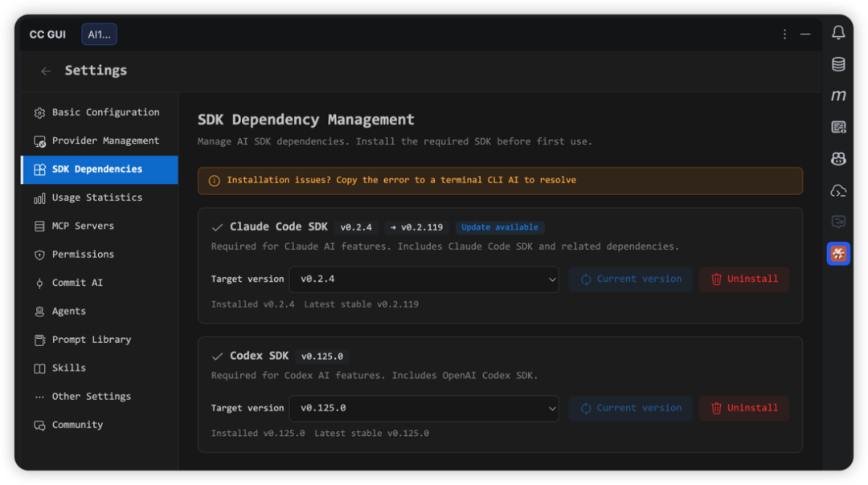Click the v0.2.119 new version badge
The image size is (868, 485).
(x=416, y=227)
